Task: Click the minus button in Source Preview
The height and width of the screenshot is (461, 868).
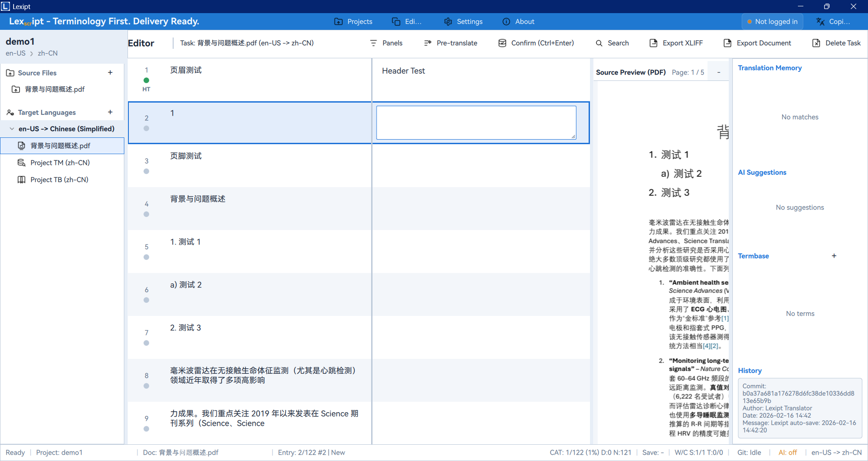Action: tap(718, 72)
